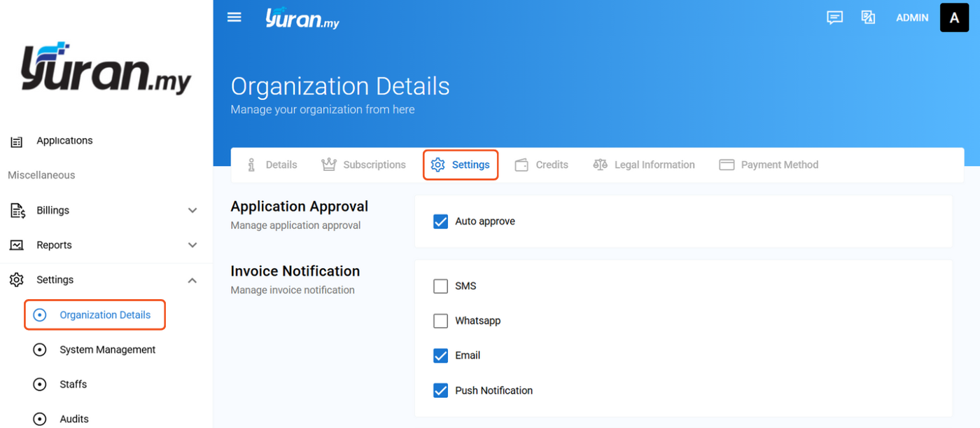The height and width of the screenshot is (428, 980).
Task: Open the user avatar A
Action: pyautogui.click(x=954, y=18)
